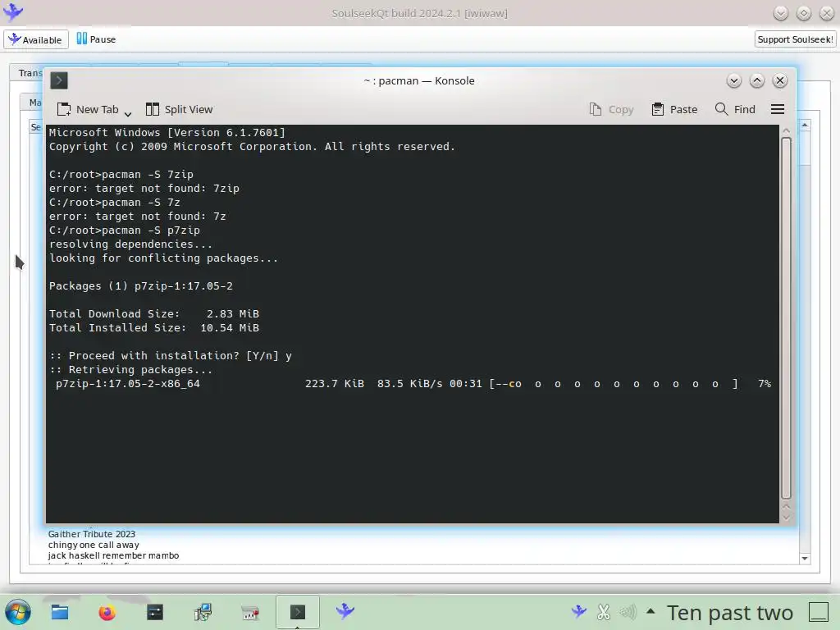The image size is (840, 630).
Task: Open the network computers taskbar icon
Action: [203, 612]
